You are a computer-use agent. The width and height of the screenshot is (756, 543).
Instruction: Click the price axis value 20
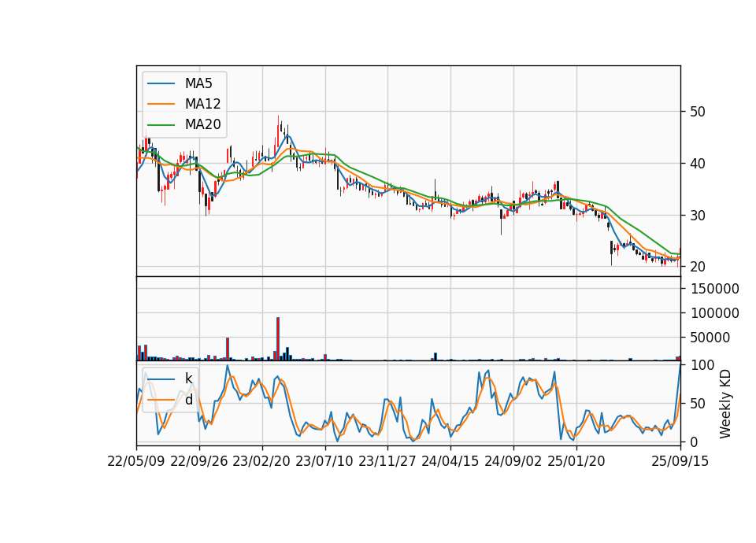[698, 267]
